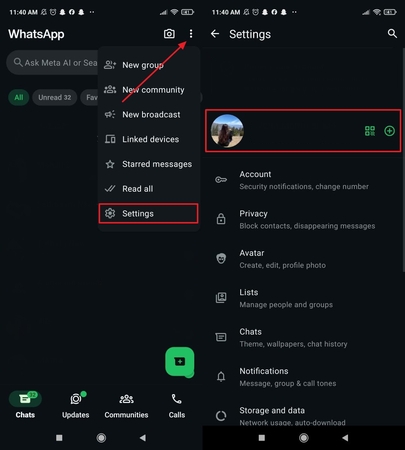Choose New community menu entry
Image resolution: width=405 pixels, height=450 pixels.
[149, 90]
